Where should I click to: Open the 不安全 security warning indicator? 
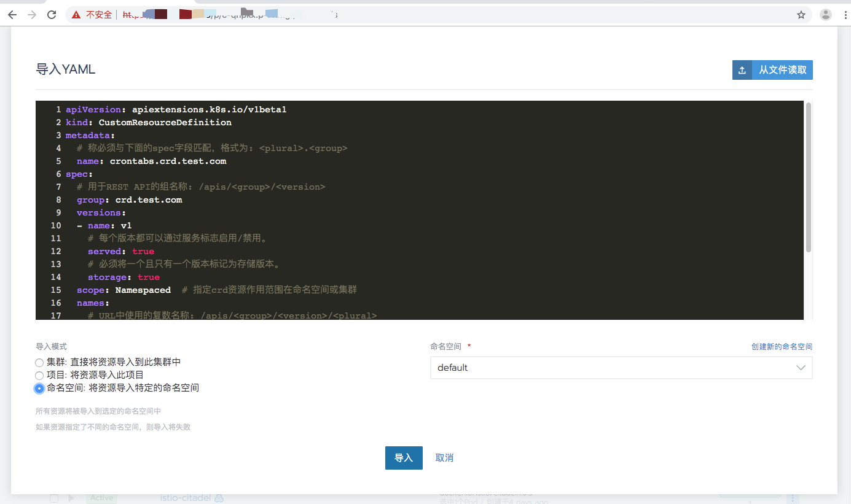pyautogui.click(x=92, y=15)
